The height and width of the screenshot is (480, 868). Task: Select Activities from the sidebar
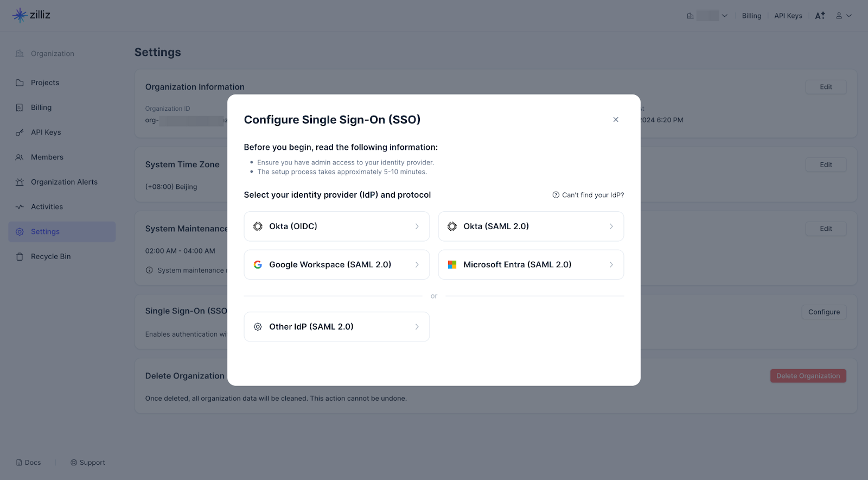click(47, 207)
